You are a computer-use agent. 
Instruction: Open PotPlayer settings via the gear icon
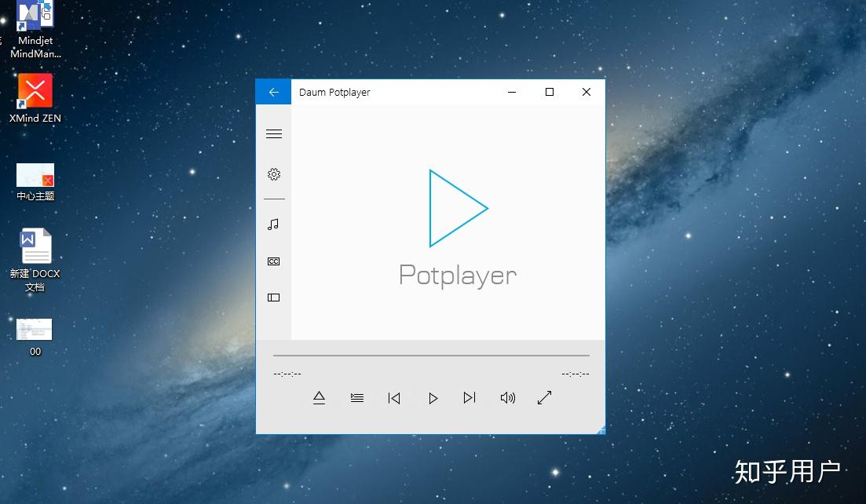[273, 174]
